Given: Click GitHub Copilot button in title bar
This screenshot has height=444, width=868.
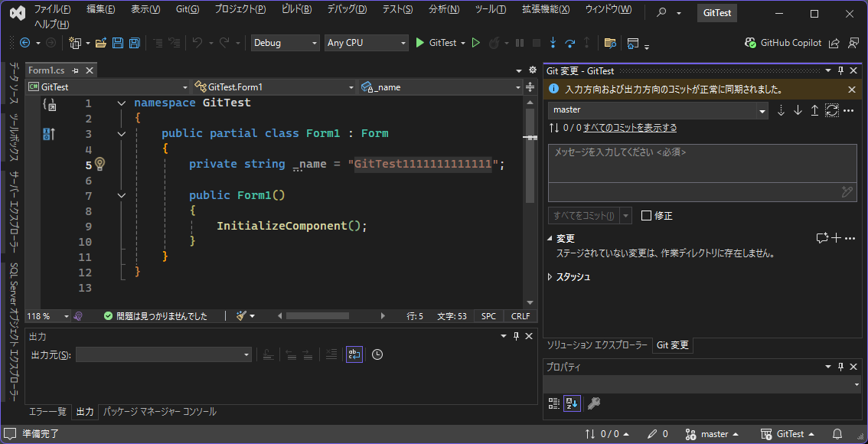Looking at the screenshot, I should click(x=782, y=43).
